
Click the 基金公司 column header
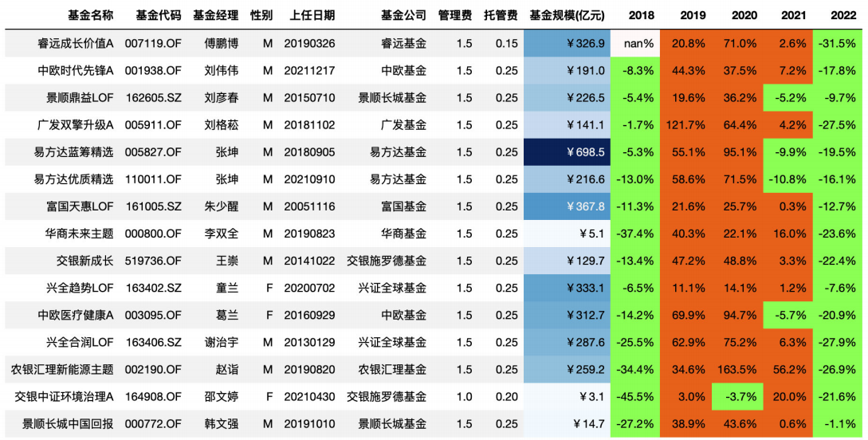(403, 15)
